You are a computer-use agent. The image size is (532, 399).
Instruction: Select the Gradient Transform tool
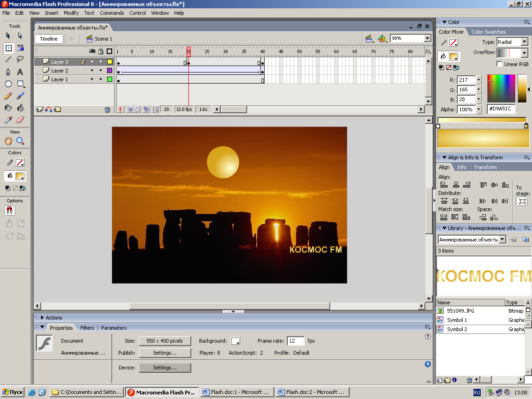[x=20, y=48]
